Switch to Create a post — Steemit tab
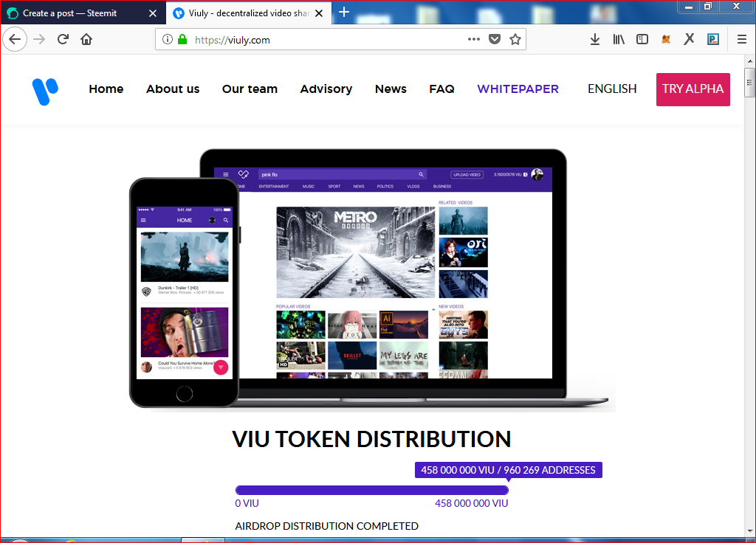 tap(83, 13)
